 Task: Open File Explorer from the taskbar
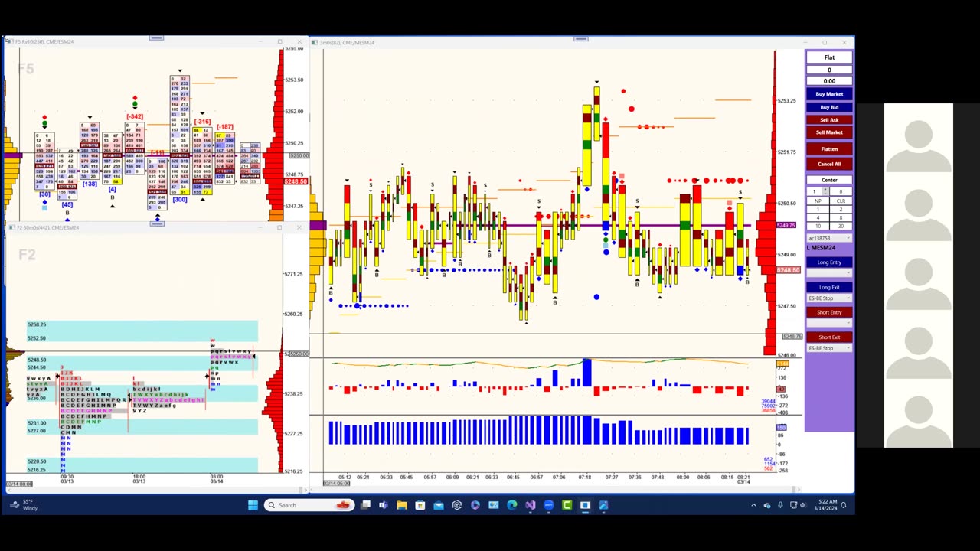pos(402,505)
